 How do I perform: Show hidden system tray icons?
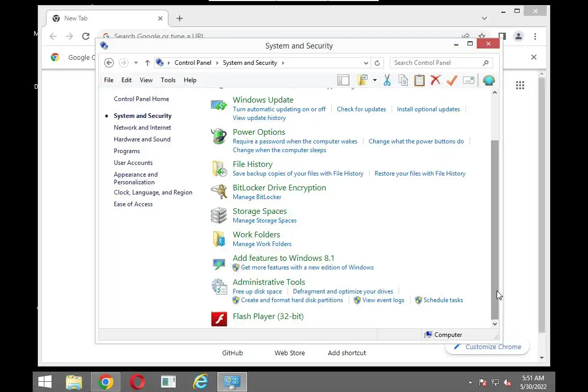pos(470,383)
